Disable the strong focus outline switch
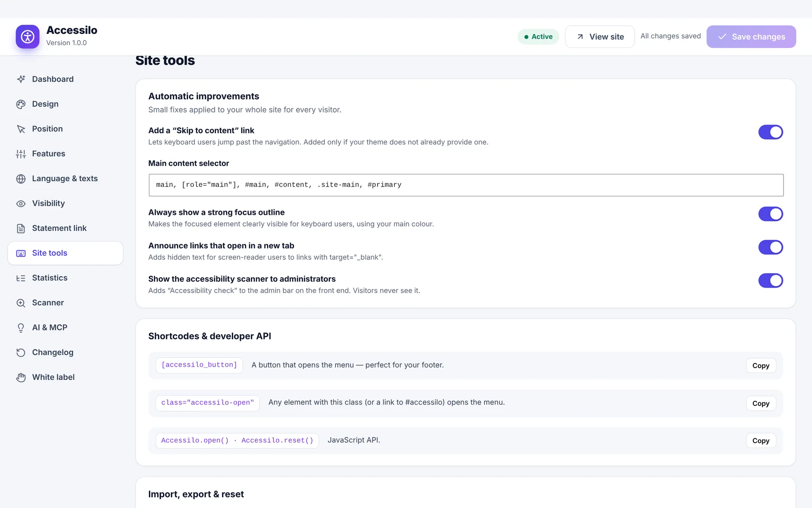This screenshot has width=812, height=508. tap(770, 214)
